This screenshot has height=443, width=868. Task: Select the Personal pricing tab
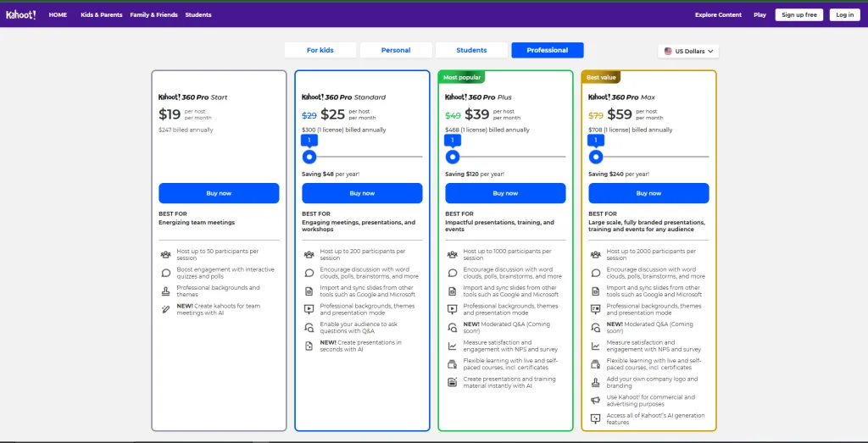pyautogui.click(x=396, y=50)
